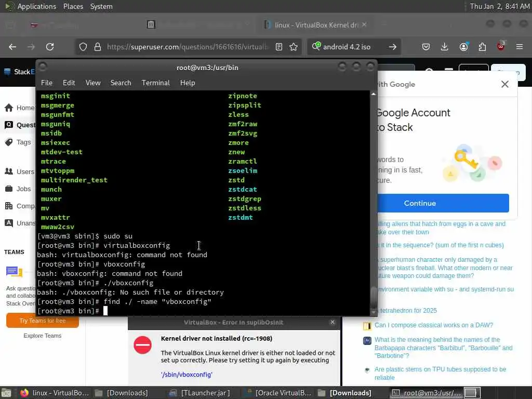Open the superhuman character nuclear blast question
The image size is (532, 399).
pos(445,268)
